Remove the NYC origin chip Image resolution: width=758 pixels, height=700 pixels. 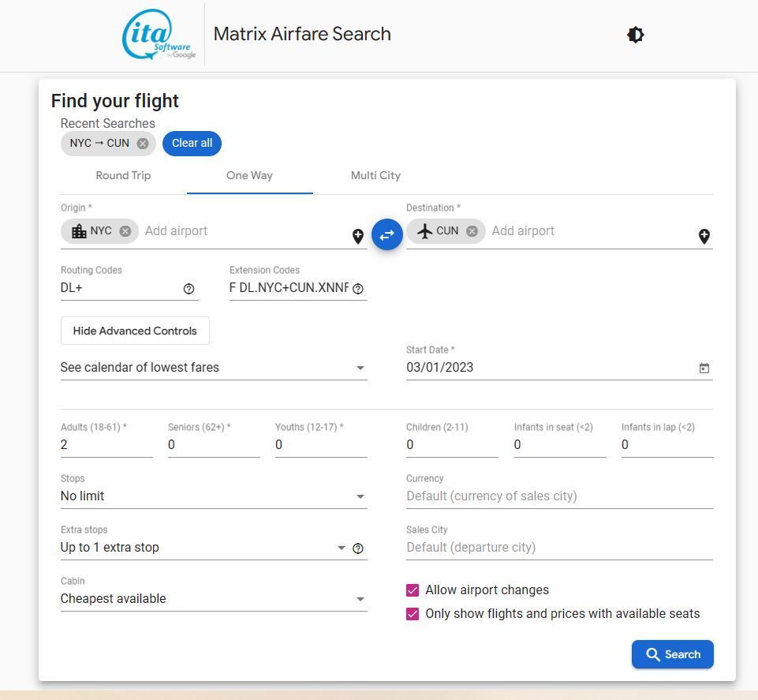point(125,231)
